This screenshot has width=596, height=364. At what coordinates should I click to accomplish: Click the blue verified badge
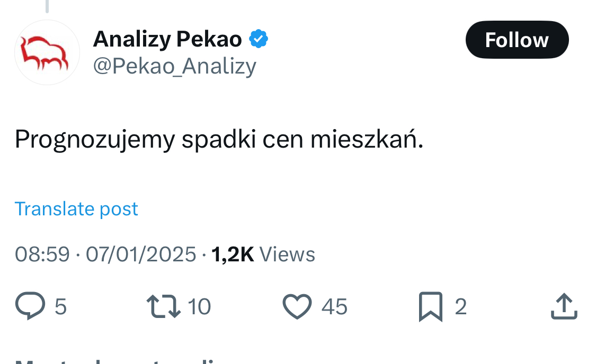[x=259, y=39]
